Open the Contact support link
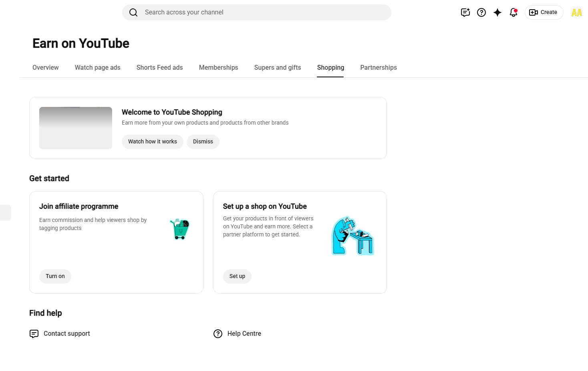This screenshot has width=588, height=371. point(67,334)
